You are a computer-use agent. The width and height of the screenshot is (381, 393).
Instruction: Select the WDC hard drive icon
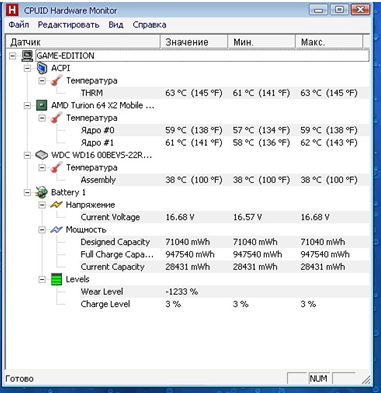[x=42, y=155]
